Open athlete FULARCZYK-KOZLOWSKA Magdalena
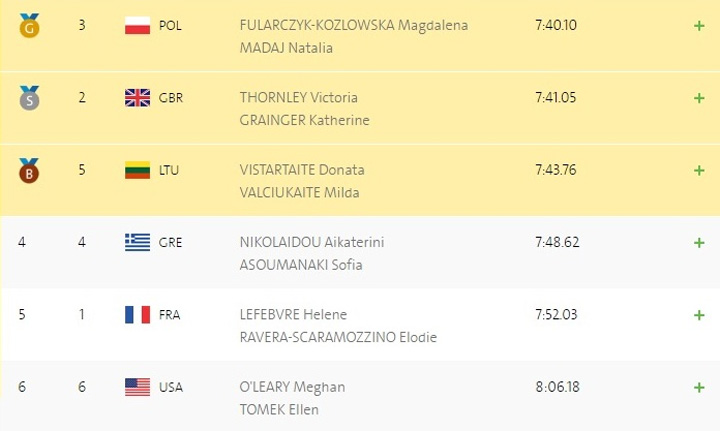Screen dimensions: 720x431 (x=353, y=25)
